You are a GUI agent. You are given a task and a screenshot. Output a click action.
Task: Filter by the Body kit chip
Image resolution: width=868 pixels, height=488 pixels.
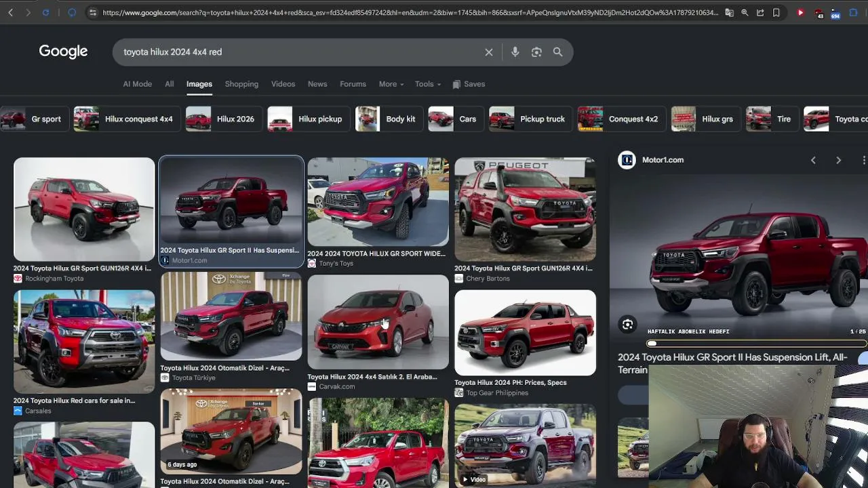tap(389, 119)
